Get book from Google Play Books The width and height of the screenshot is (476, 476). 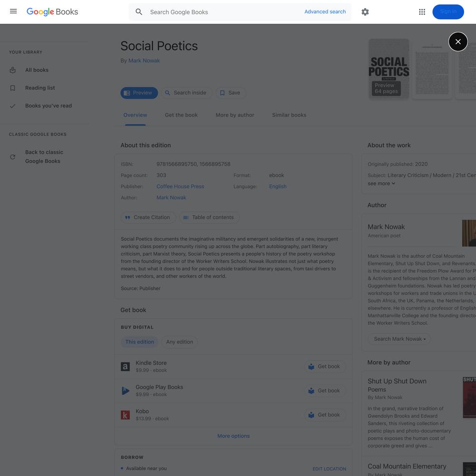[x=325, y=391]
